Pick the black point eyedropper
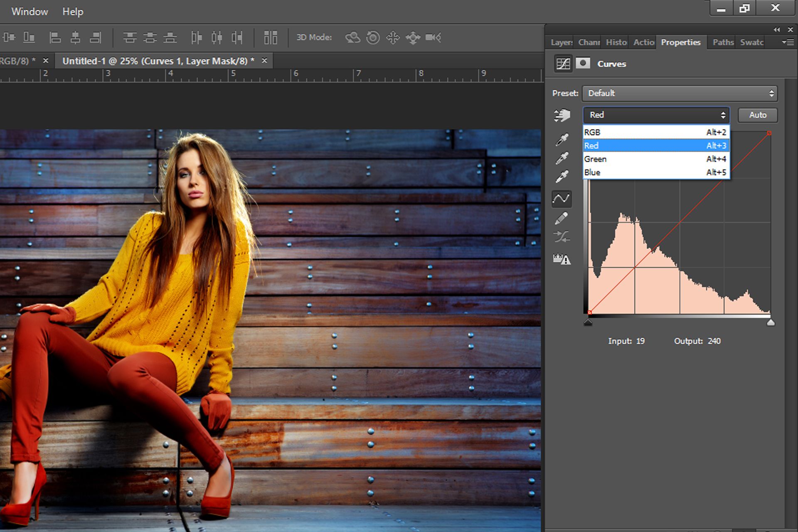Image resolution: width=798 pixels, height=532 pixels. (x=562, y=140)
